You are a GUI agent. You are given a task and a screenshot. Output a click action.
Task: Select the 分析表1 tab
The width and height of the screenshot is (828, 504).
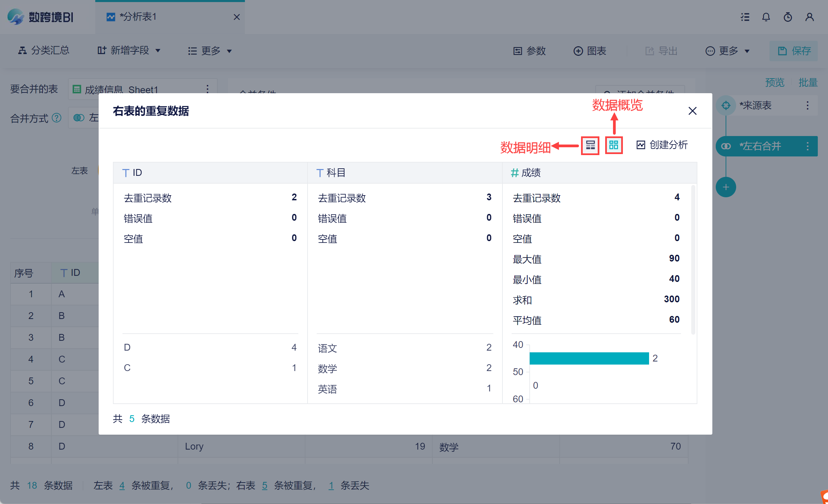click(138, 17)
